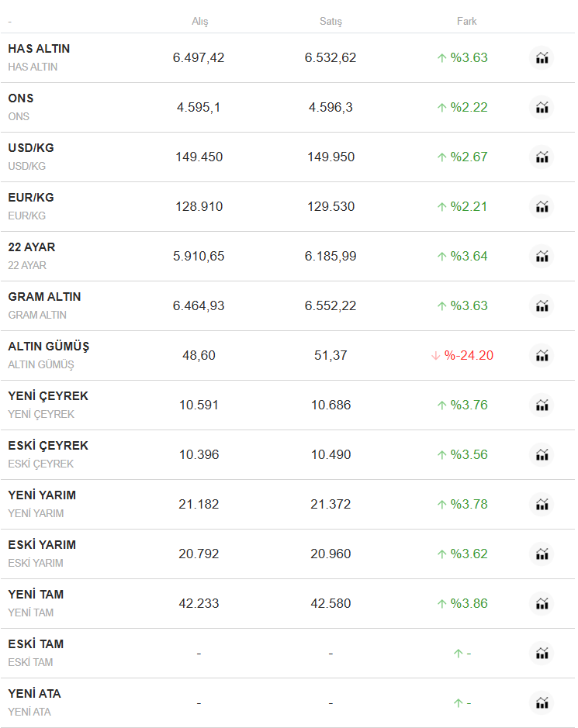
Task: Click the GRAM ALTIN row name
Action: click(44, 297)
